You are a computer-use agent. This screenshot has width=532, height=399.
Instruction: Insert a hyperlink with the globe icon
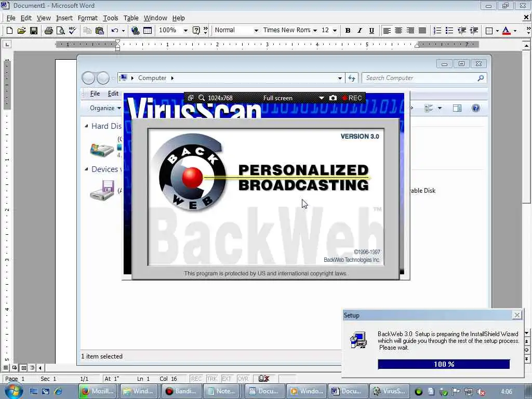[x=135, y=31]
